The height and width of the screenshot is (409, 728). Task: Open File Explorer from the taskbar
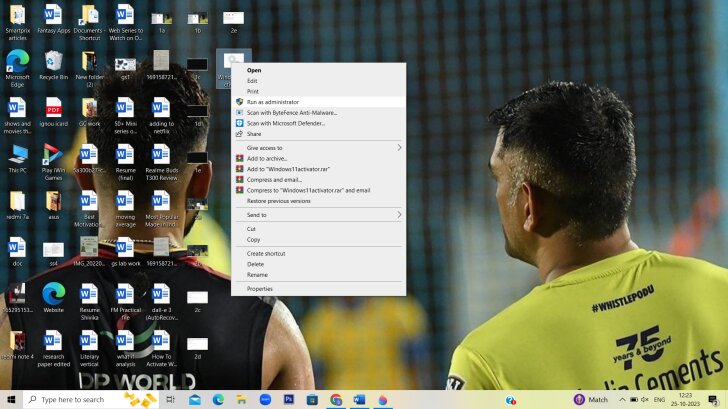tap(241, 399)
